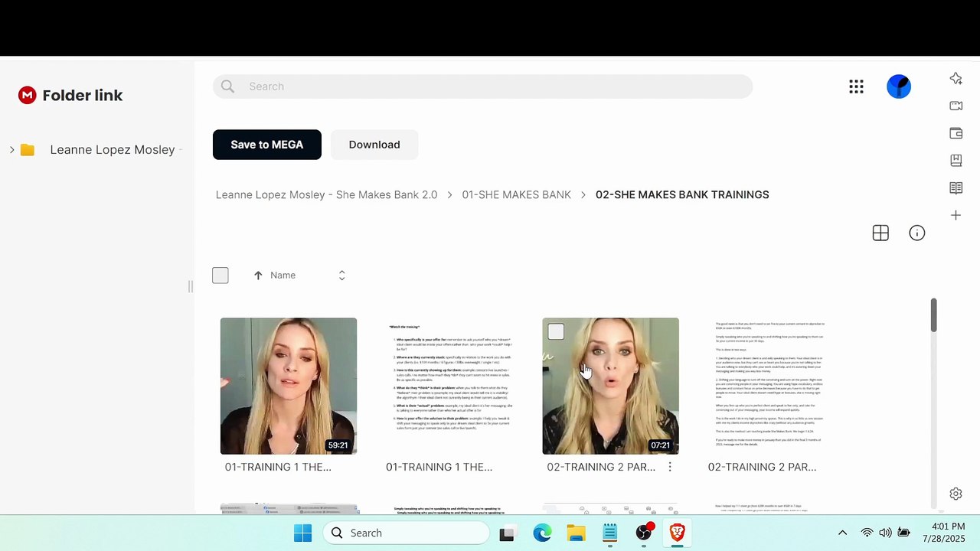Tick the checkbox on Training 2 video
The image size is (980, 551).
coord(556,331)
